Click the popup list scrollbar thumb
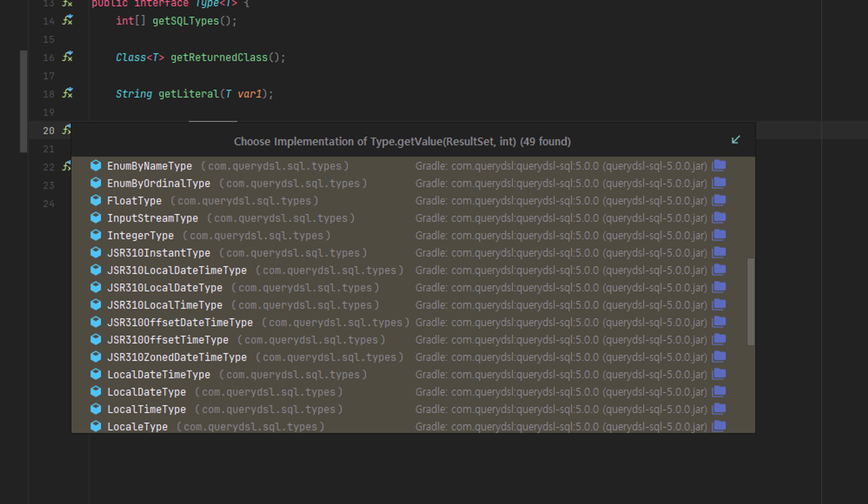The width and height of the screenshot is (868, 504). (750, 301)
